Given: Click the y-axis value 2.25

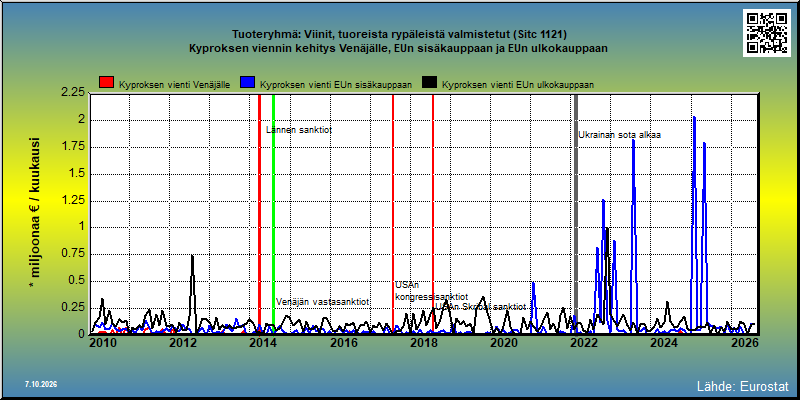Looking at the screenshot, I should point(73,92).
